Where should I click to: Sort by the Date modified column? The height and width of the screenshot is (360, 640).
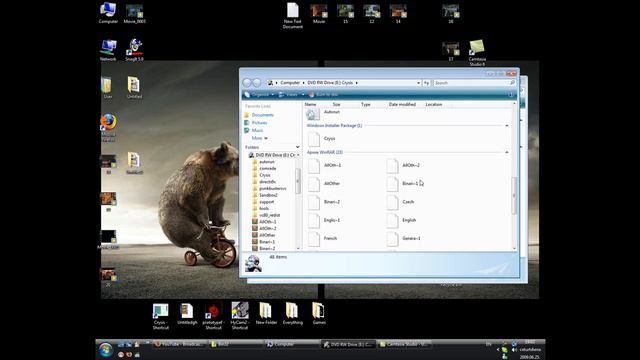coord(402,104)
